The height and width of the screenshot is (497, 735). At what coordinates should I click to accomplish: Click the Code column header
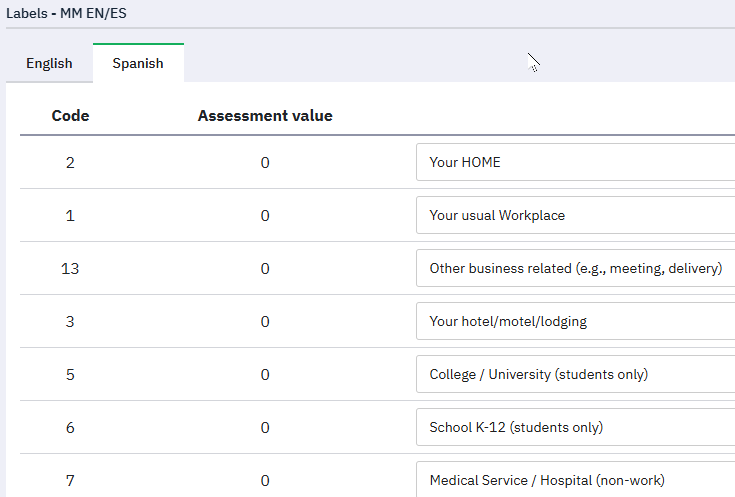pos(70,116)
